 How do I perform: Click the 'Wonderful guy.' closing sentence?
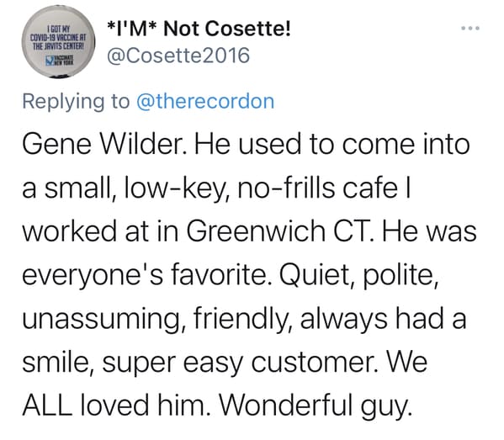click(316, 406)
